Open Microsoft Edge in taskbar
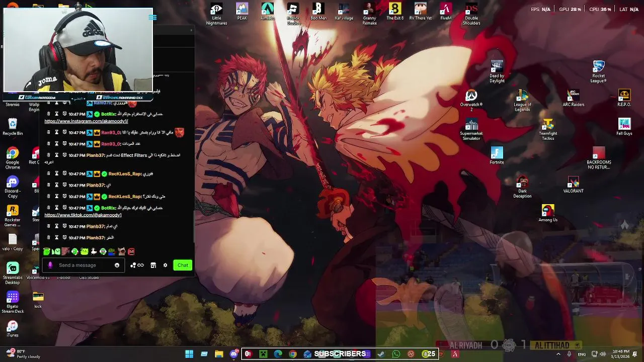This screenshot has height=362, width=644. pyautogui.click(x=278, y=354)
